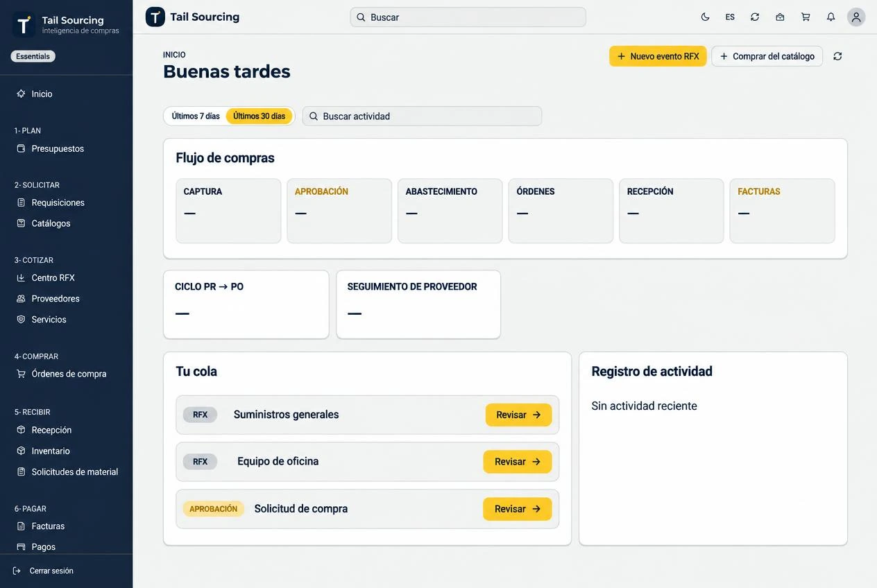
Task: Click SEGUIMIENTO DE PROVEEDOR card
Action: 418,304
